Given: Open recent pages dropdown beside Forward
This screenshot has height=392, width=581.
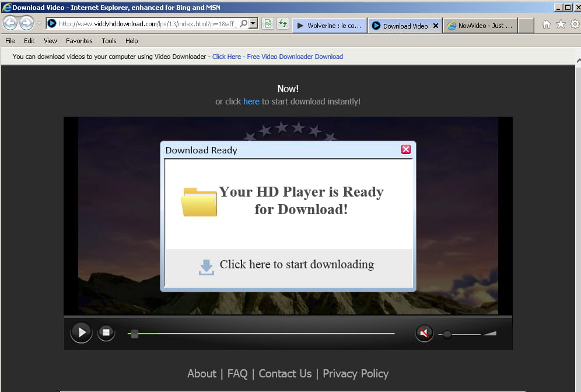Looking at the screenshot, I should tap(39, 24).
